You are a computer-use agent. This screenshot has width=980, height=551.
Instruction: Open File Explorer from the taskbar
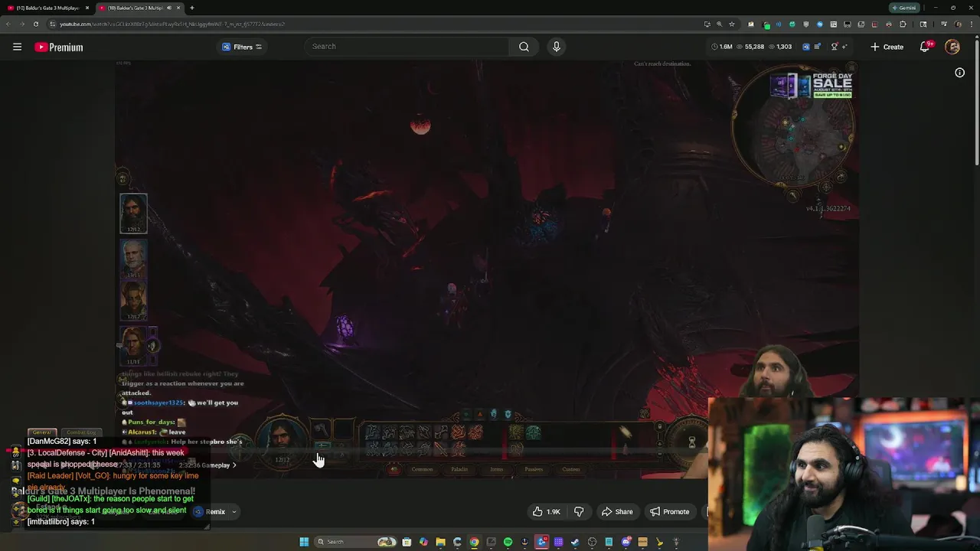(x=440, y=542)
